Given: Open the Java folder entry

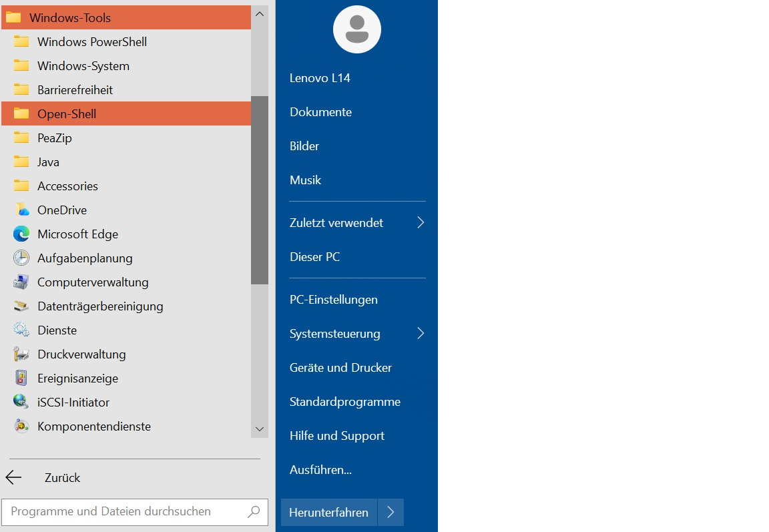Looking at the screenshot, I should tap(126, 162).
